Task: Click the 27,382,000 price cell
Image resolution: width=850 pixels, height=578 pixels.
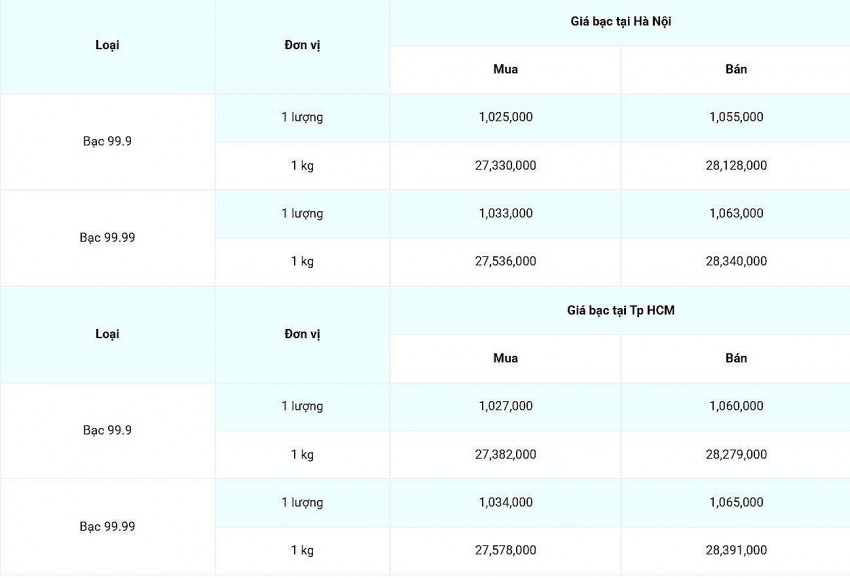Action: (505, 454)
